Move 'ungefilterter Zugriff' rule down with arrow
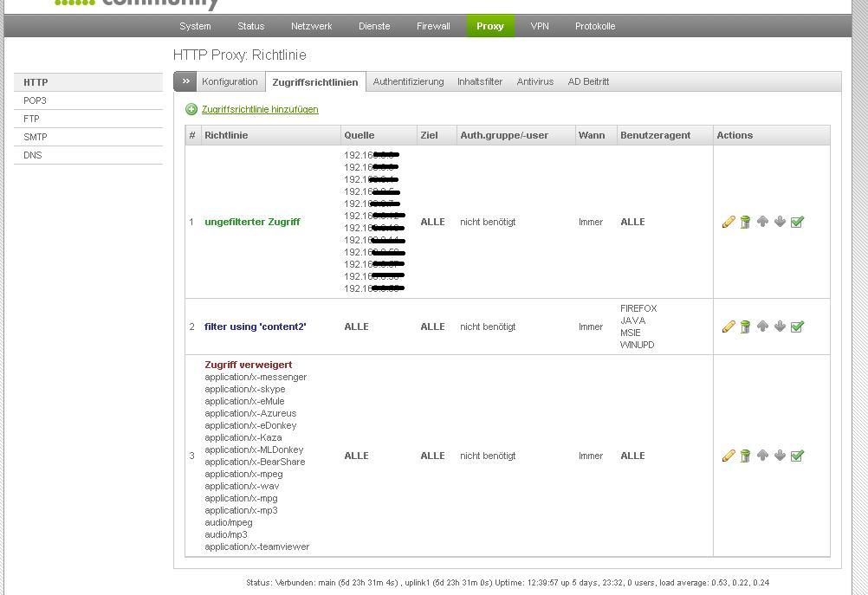 click(780, 222)
